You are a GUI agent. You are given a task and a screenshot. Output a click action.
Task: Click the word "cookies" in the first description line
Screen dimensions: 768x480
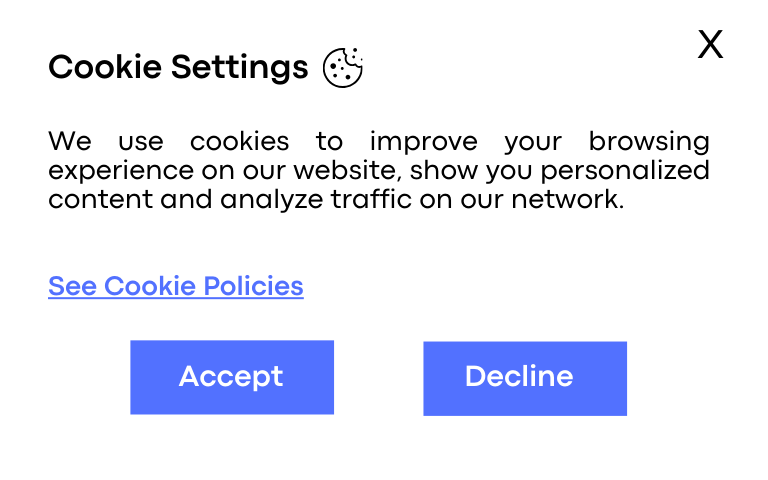pos(240,142)
